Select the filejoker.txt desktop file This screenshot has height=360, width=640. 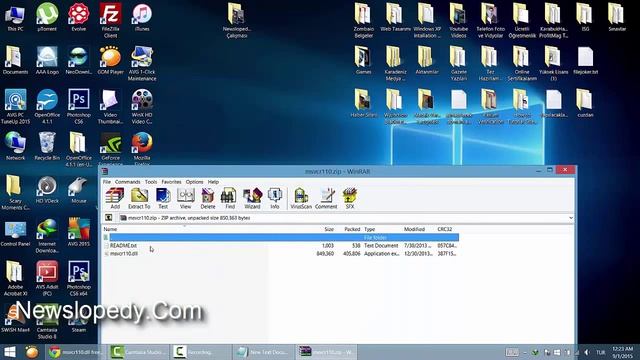[x=585, y=60]
